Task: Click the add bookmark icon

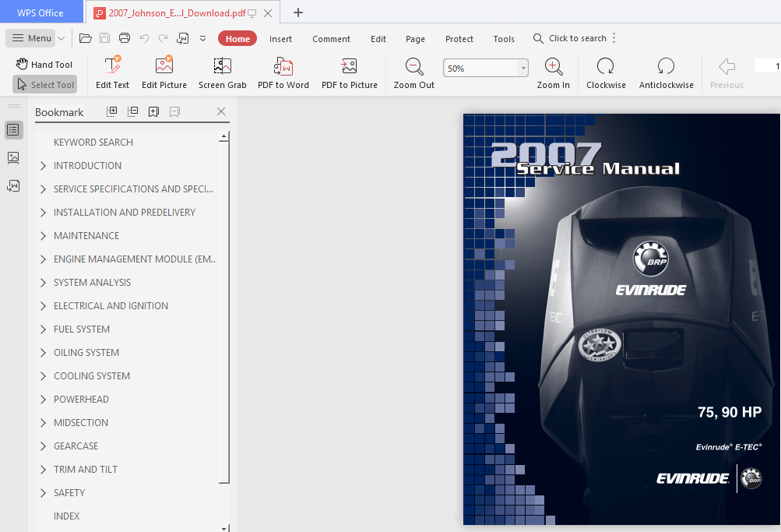Action: click(x=154, y=111)
